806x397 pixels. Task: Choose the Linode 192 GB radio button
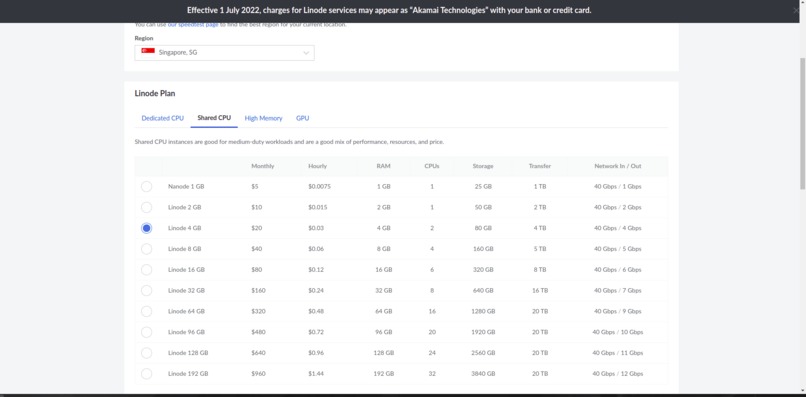[146, 374]
